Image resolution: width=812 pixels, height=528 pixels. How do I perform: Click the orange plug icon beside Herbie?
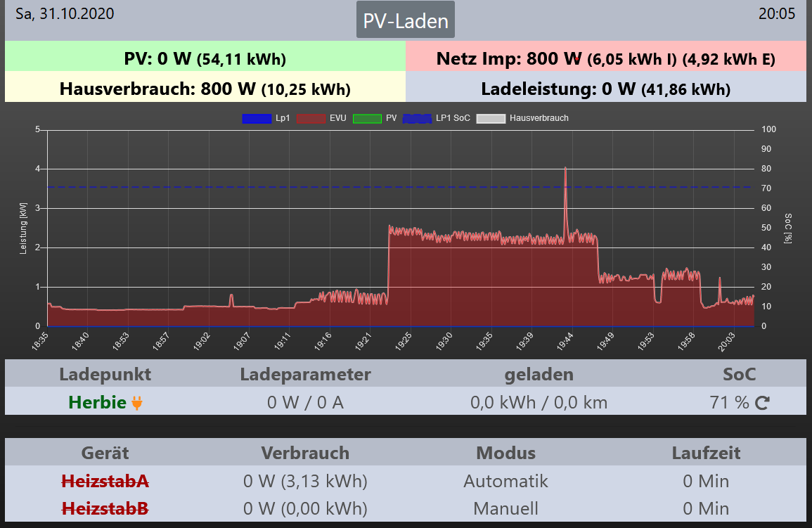(136, 403)
